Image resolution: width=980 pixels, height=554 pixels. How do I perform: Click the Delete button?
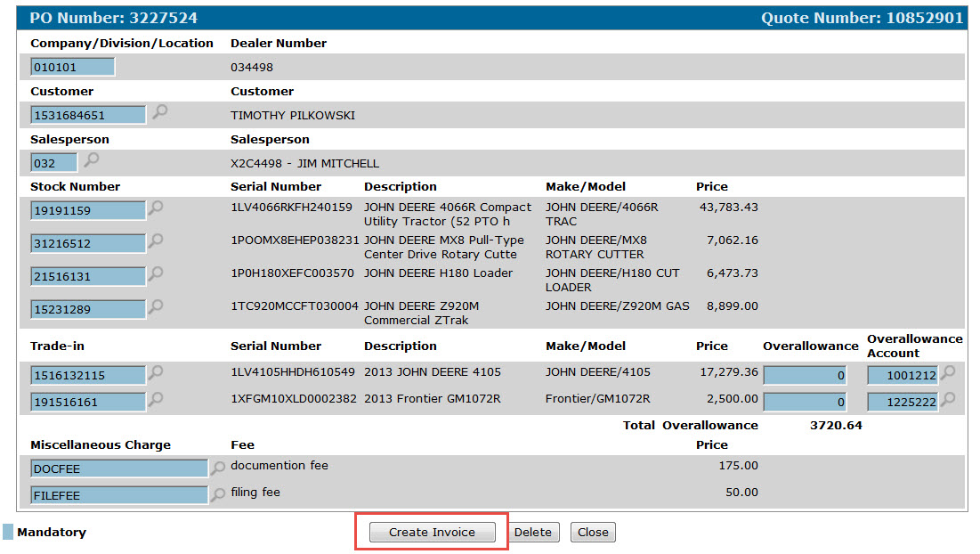tap(533, 532)
